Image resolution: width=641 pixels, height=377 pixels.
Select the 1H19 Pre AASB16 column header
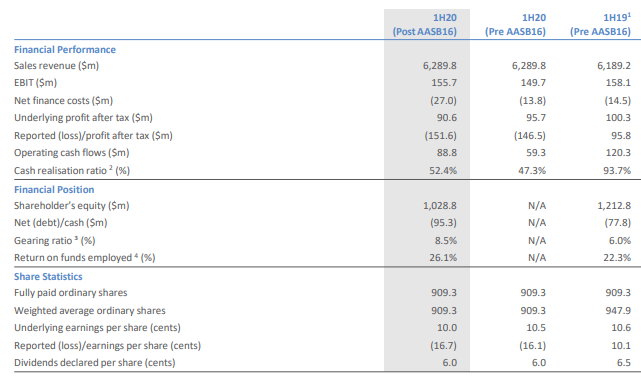pyautogui.click(x=601, y=25)
